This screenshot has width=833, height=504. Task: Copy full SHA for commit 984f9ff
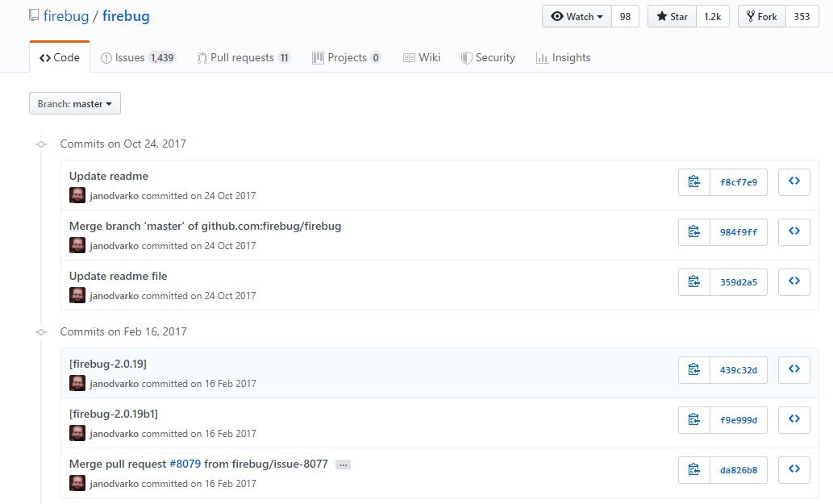[693, 232]
